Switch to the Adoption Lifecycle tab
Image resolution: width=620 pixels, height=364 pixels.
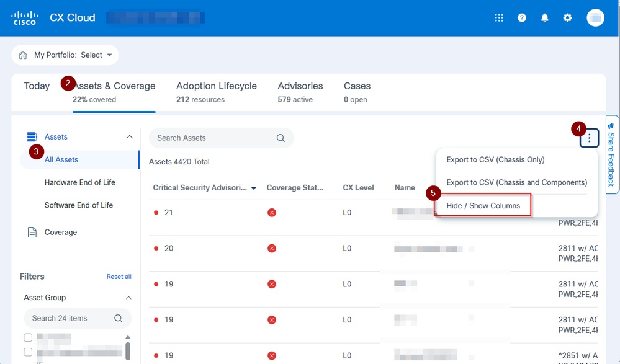pyautogui.click(x=217, y=92)
